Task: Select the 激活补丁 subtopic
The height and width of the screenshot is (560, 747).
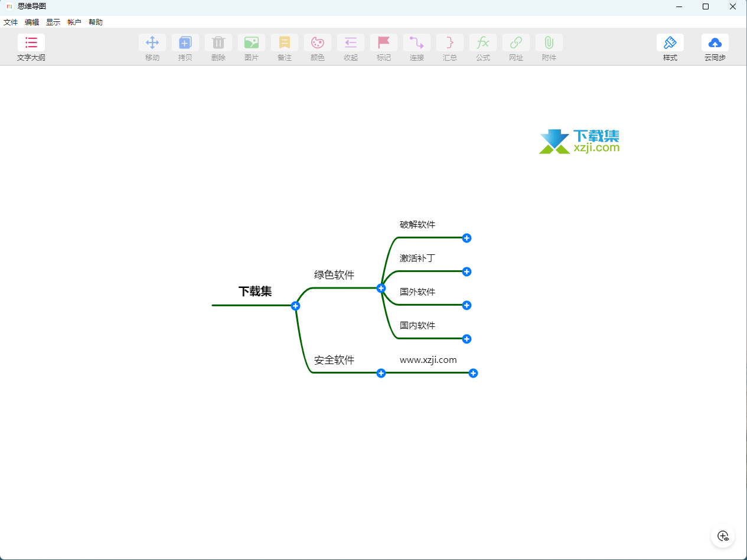Action: coord(417,258)
